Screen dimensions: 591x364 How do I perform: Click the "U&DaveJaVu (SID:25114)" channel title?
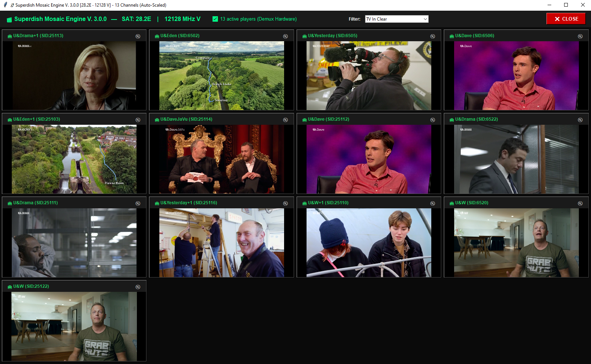pos(186,119)
